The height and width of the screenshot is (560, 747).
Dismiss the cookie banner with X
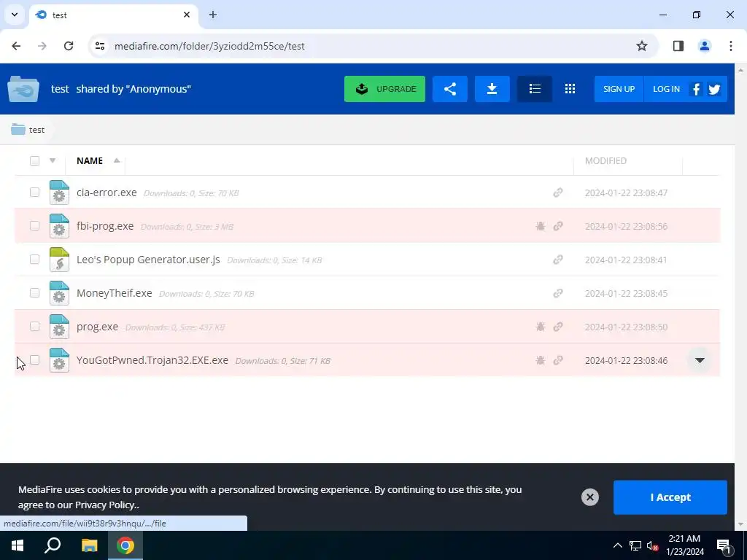tap(589, 497)
